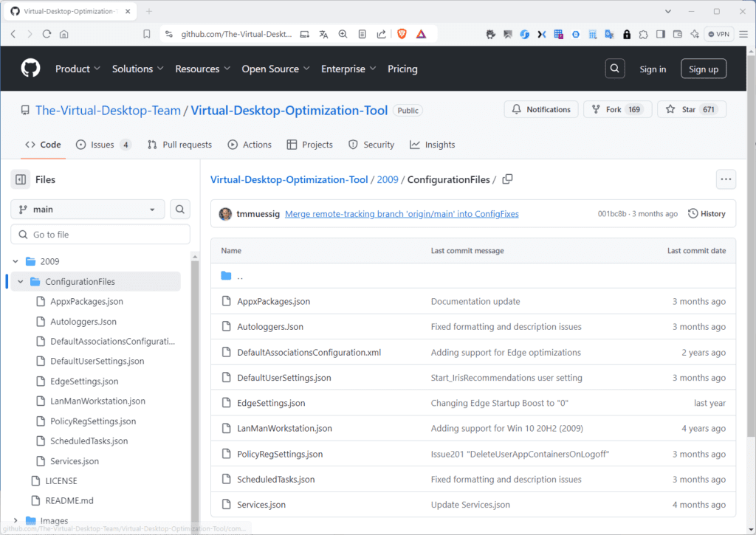756x535 pixels.
Task: Open the Actions tab
Action: tap(250, 145)
